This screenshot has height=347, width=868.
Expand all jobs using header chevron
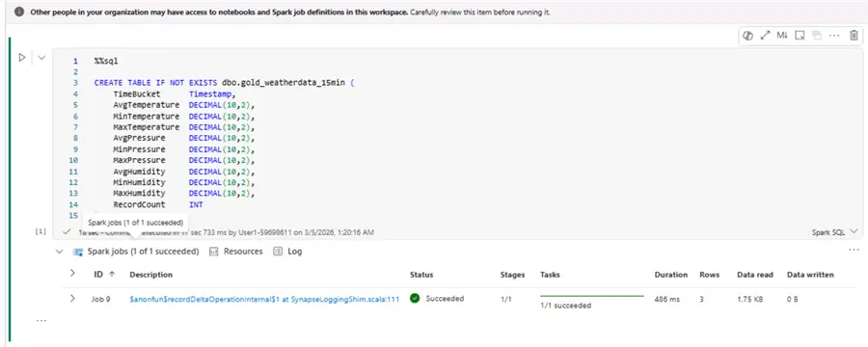click(x=72, y=274)
